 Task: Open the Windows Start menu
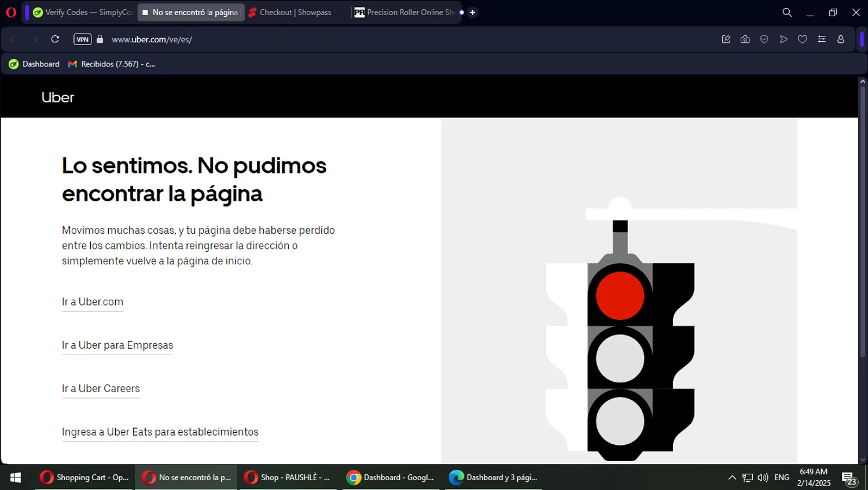16,477
